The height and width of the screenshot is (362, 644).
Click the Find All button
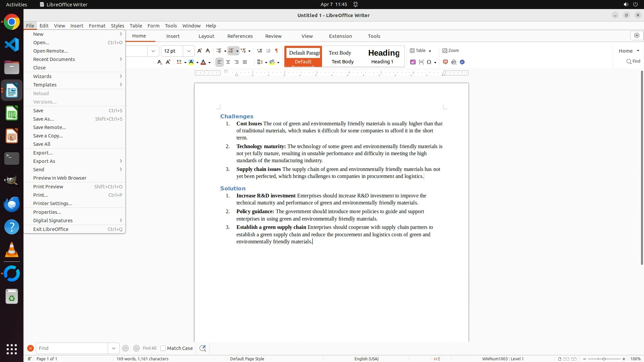[x=149, y=348]
